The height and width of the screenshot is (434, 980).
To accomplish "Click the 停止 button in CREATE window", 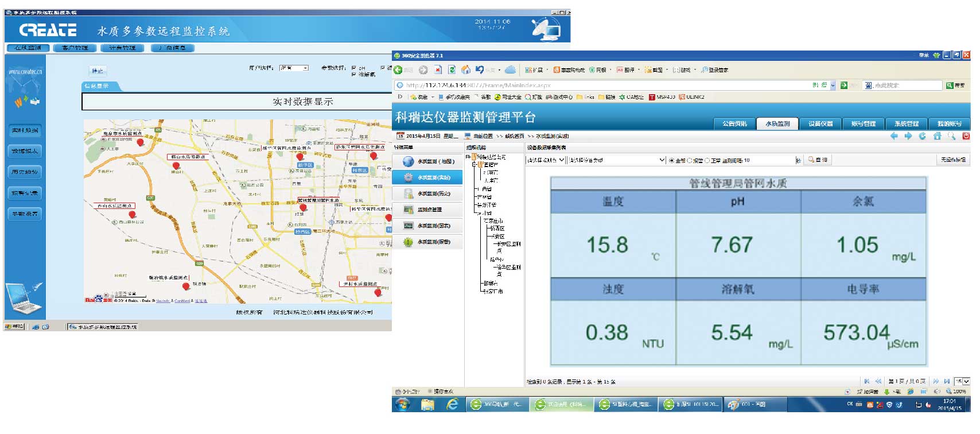I will [x=98, y=71].
